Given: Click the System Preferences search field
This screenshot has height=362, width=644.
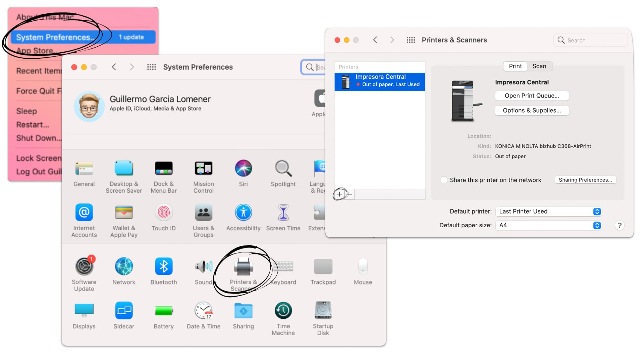Looking at the screenshot, I should tap(314, 67).
